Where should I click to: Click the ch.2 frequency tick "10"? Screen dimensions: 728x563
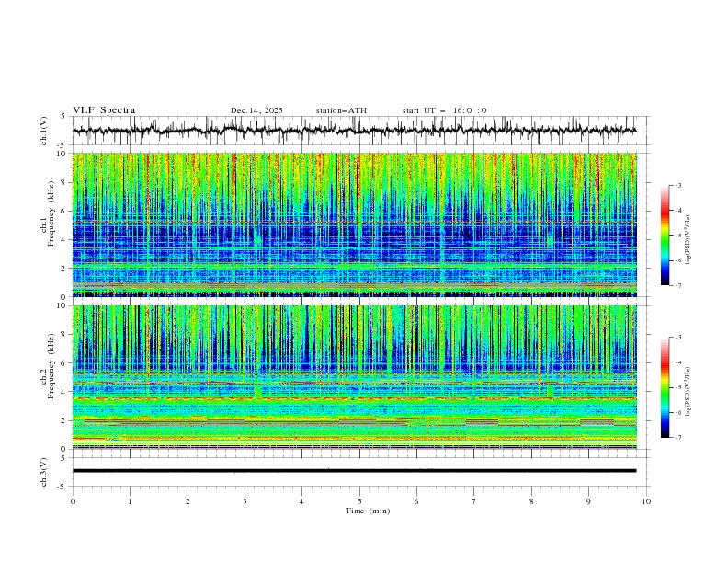pos(62,305)
